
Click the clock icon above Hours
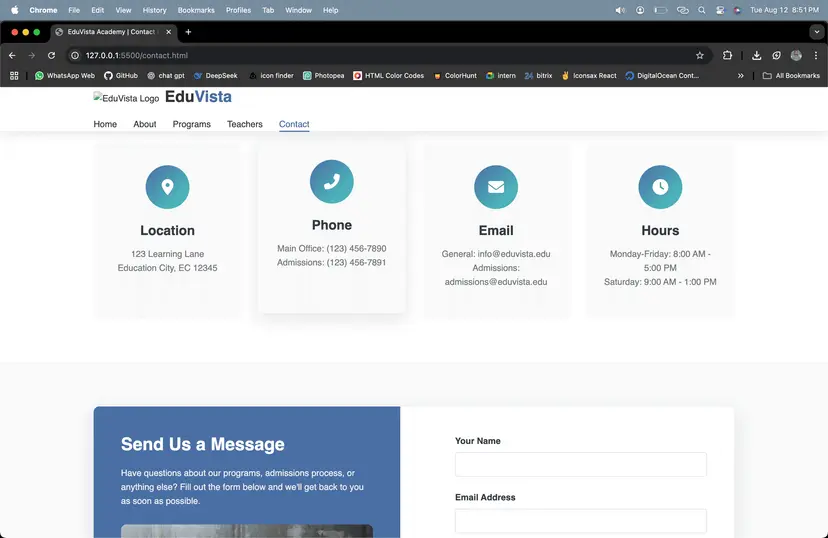(660, 187)
